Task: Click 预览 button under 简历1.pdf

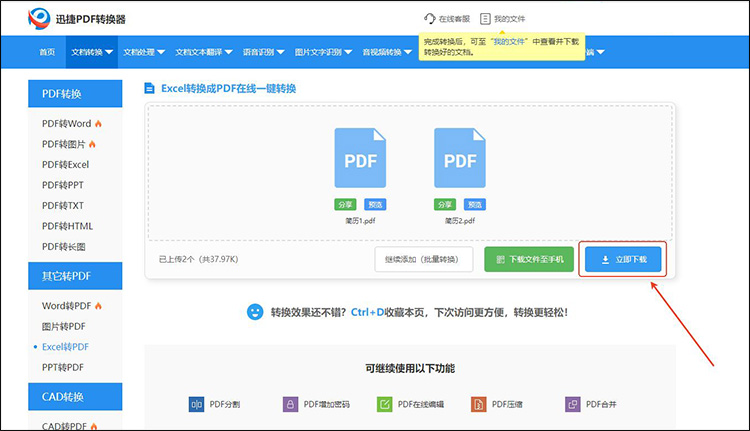Action: [x=375, y=205]
